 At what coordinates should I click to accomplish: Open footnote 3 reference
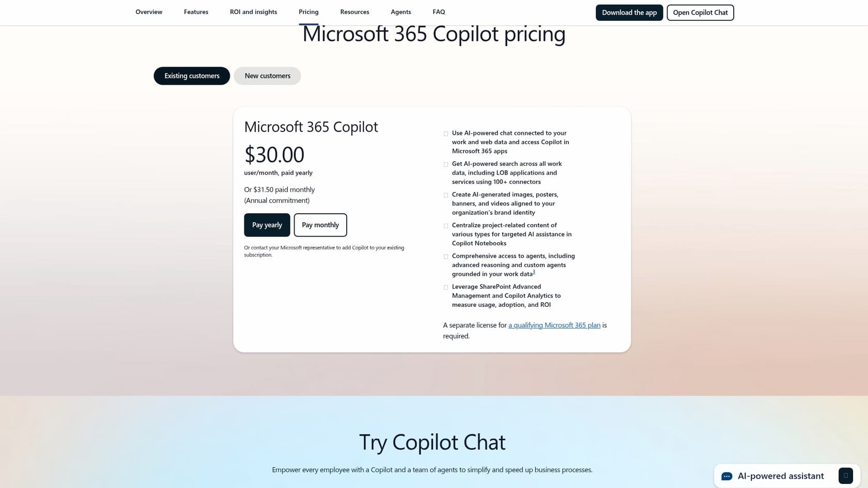tap(534, 272)
